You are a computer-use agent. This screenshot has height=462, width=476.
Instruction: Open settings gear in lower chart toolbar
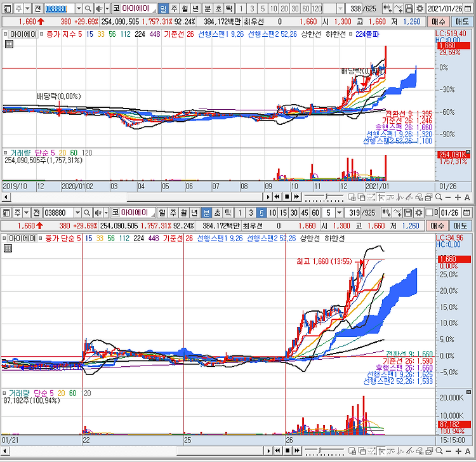click(419, 213)
